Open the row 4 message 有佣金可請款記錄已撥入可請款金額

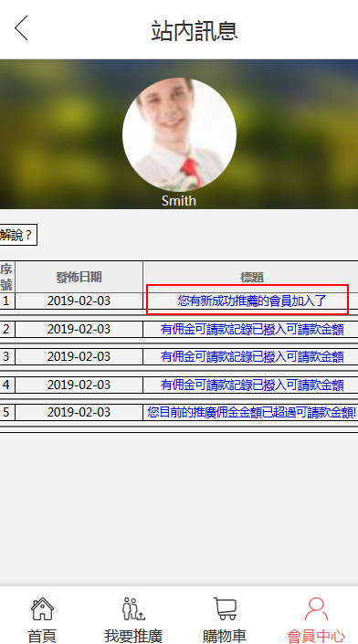[x=252, y=385]
